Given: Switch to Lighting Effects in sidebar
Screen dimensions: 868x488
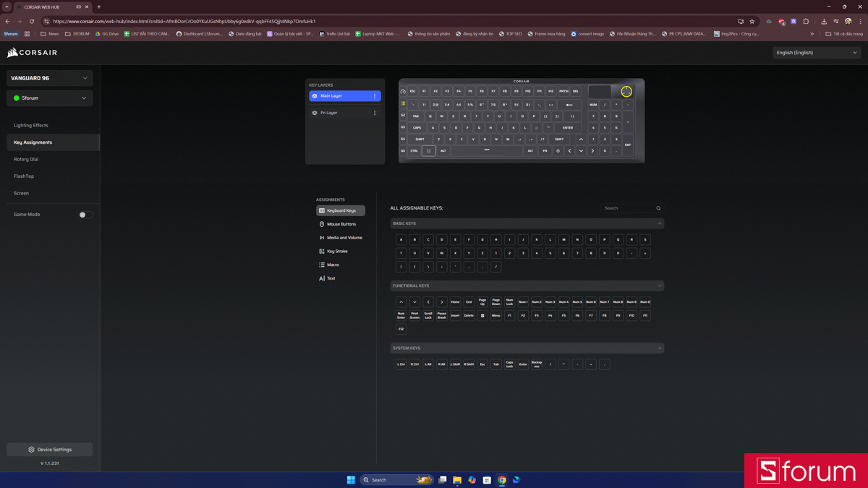Looking at the screenshot, I should [31, 126].
